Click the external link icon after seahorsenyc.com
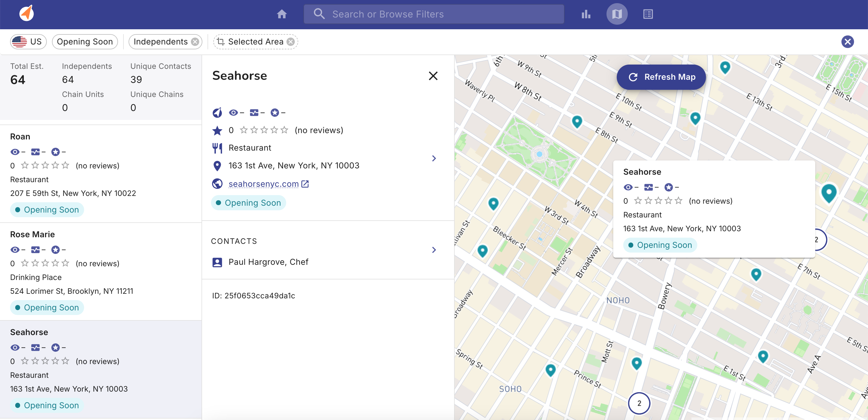 click(305, 184)
